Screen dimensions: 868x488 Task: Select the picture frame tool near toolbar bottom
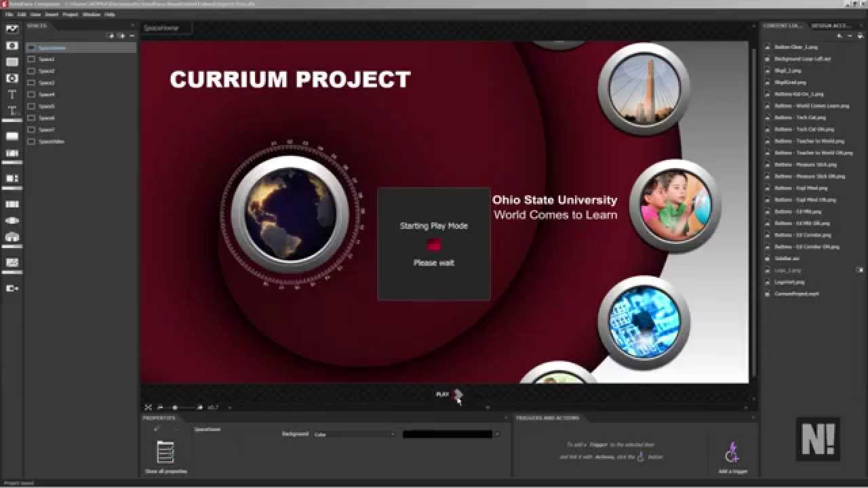[12, 262]
